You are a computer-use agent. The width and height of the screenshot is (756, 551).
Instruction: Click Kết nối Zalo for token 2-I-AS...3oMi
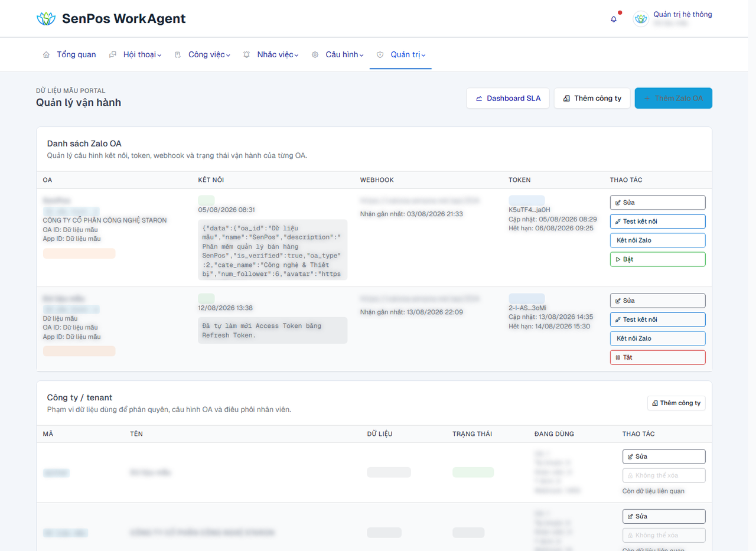click(657, 338)
